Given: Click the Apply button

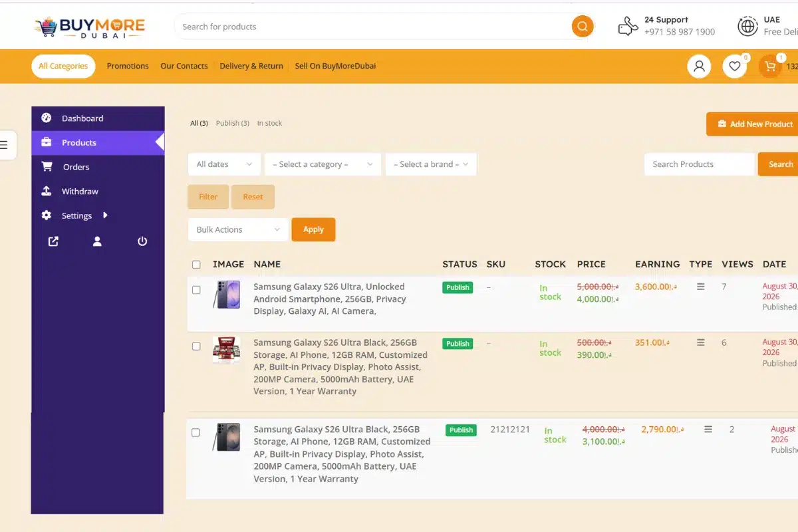Looking at the screenshot, I should [x=313, y=229].
